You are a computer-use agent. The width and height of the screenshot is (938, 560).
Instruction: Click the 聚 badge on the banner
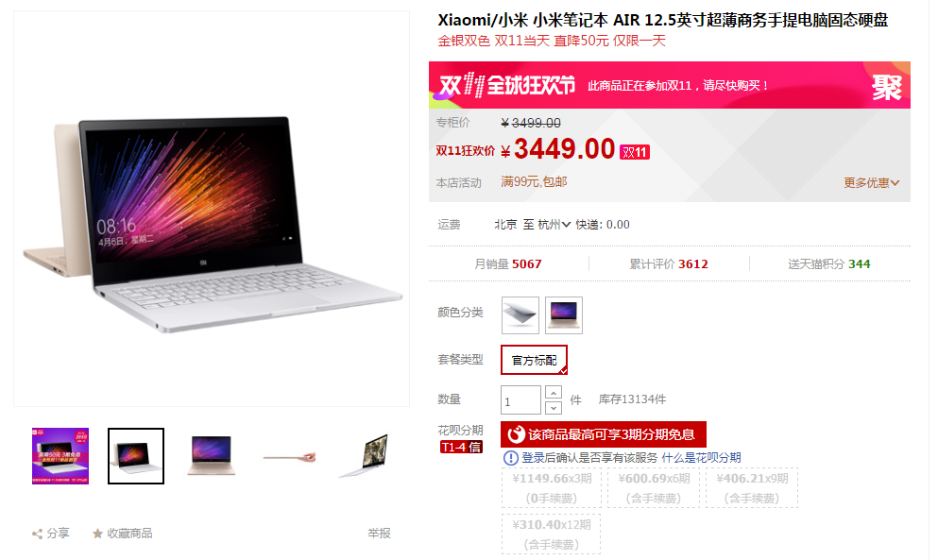tap(887, 87)
